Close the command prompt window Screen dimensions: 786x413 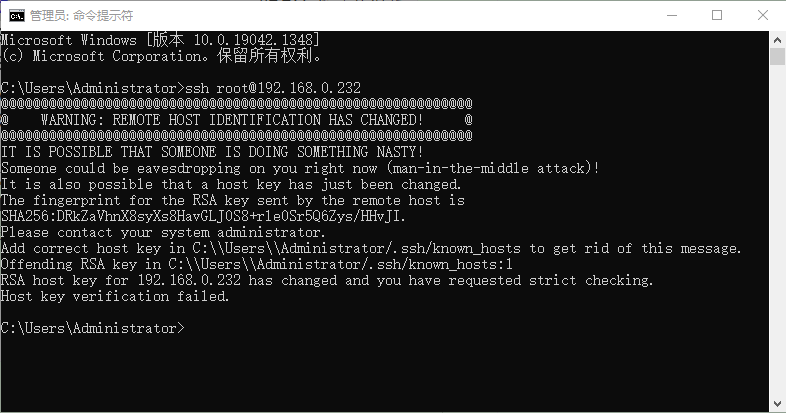coord(762,15)
